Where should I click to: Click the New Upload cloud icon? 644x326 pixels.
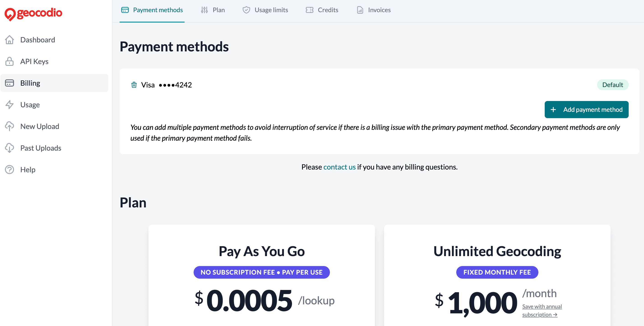tap(9, 126)
